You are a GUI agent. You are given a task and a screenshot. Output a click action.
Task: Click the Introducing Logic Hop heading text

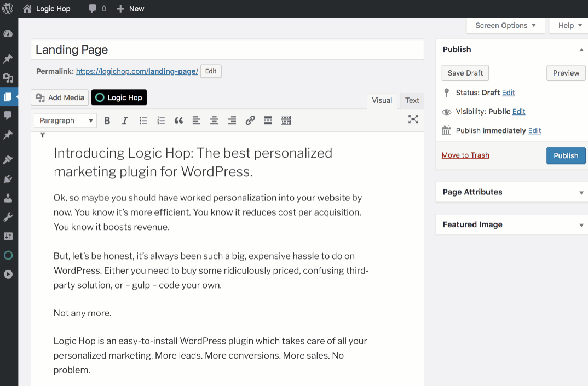(193, 163)
